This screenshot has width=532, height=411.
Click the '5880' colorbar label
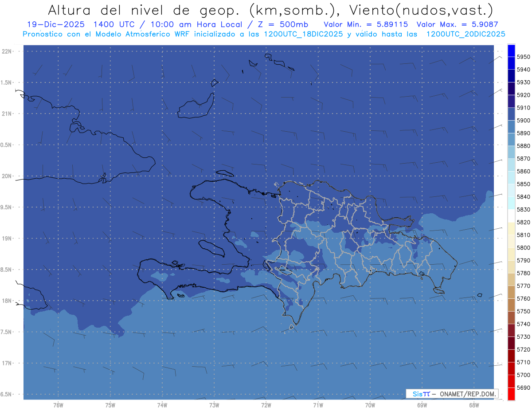click(524, 146)
